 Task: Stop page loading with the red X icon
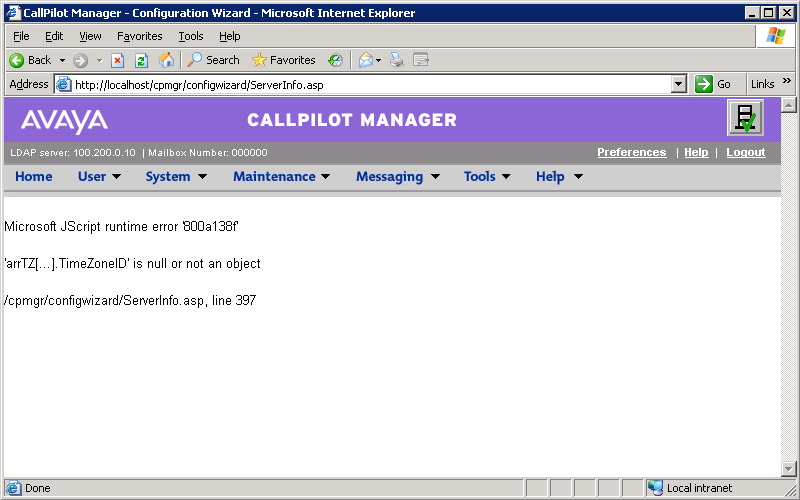tap(117, 61)
